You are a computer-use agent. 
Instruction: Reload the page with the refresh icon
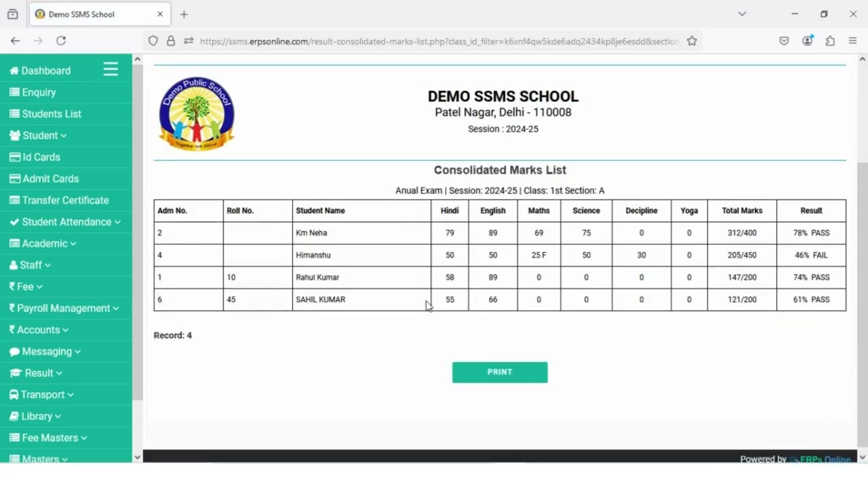(x=61, y=41)
